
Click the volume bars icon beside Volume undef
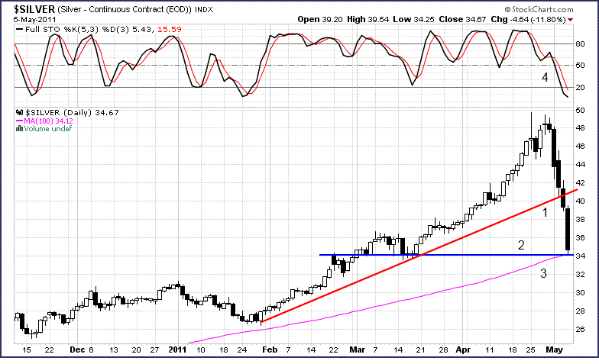(19, 128)
